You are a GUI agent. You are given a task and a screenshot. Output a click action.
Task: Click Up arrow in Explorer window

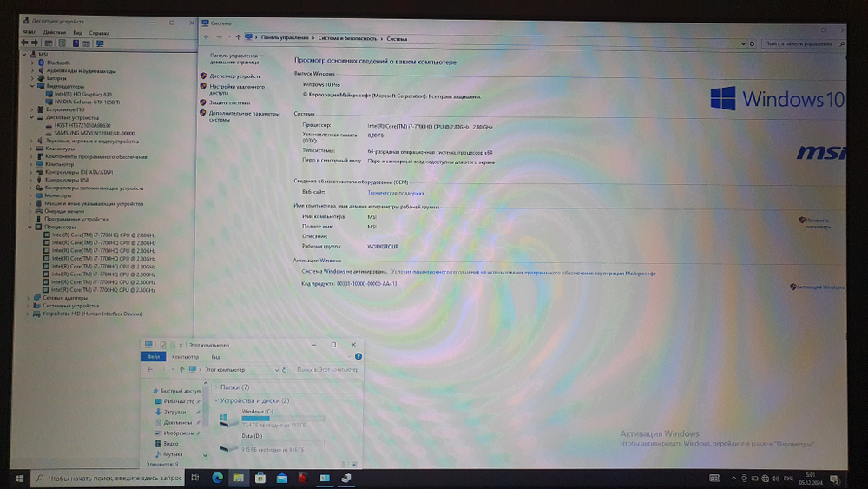click(x=181, y=369)
